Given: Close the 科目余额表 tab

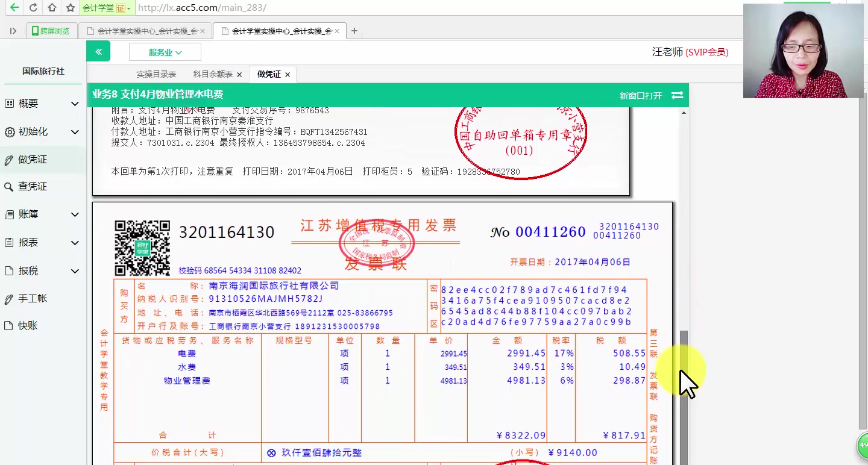Looking at the screenshot, I should coord(239,75).
